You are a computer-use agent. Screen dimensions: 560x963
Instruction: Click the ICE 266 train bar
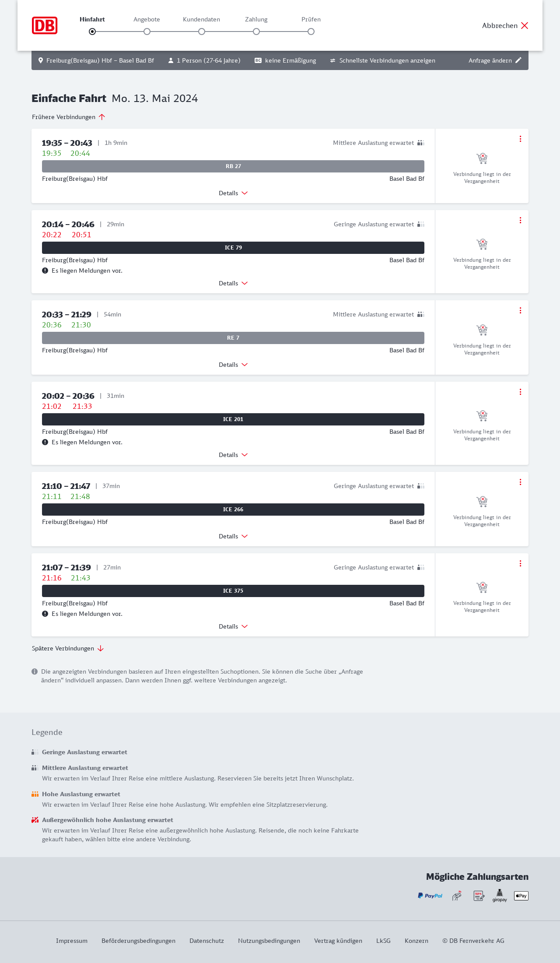tap(233, 510)
